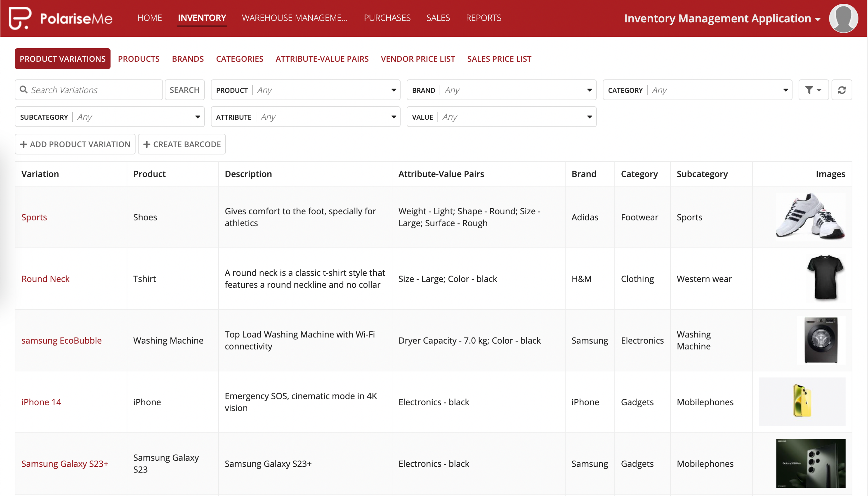Viewport: 868px width, 496px height.
Task: Click the Galaxy S23 Ultra thumbnail
Action: tap(810, 463)
